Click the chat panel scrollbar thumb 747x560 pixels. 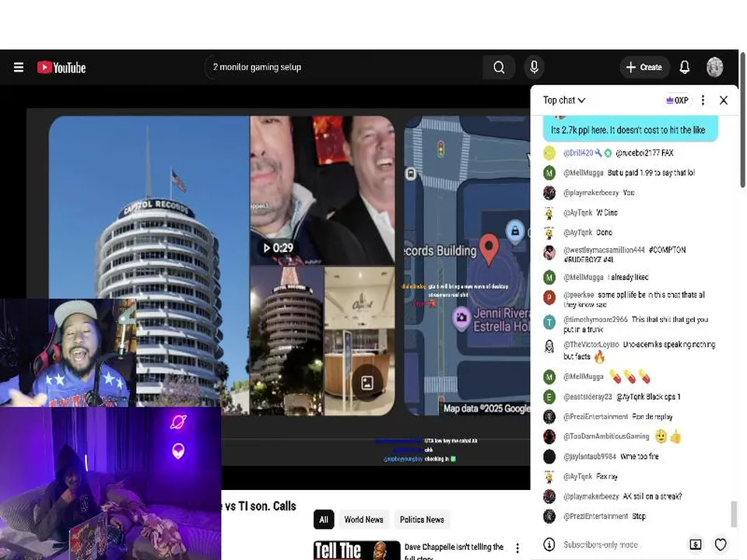point(734,514)
